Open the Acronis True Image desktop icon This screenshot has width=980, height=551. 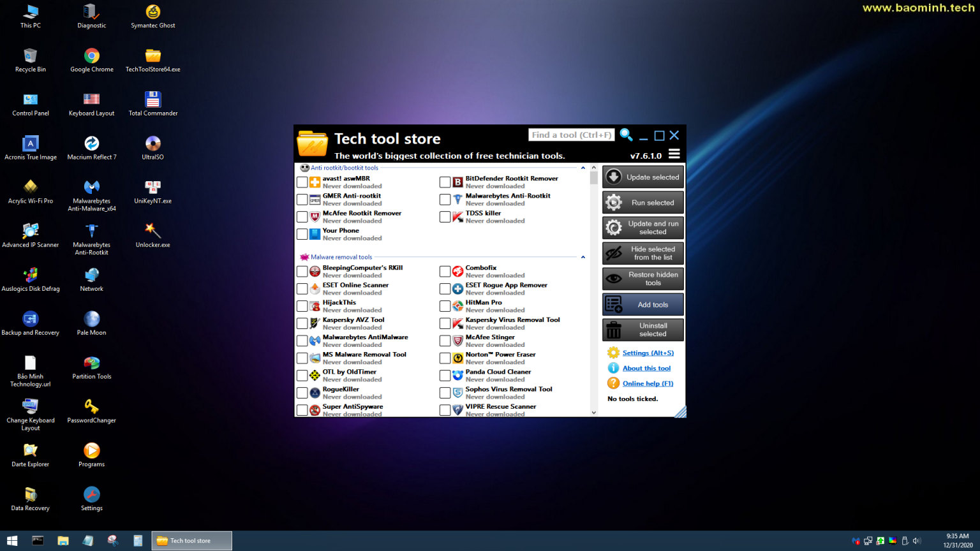(x=31, y=149)
